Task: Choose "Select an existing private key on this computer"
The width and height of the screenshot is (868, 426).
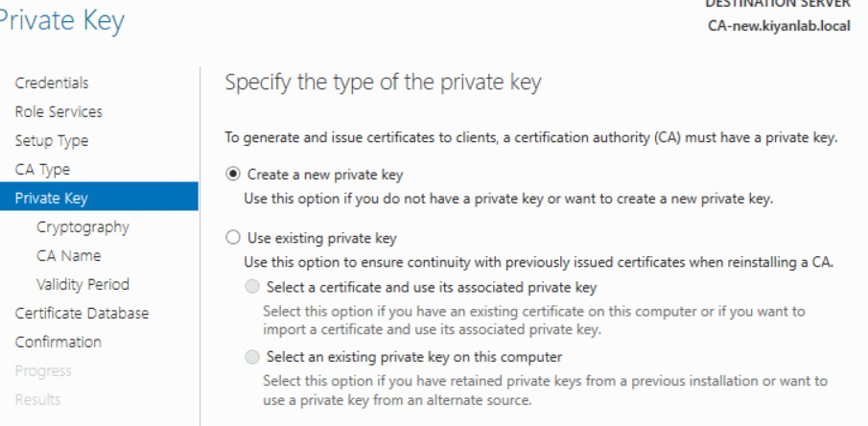Action: pos(252,358)
